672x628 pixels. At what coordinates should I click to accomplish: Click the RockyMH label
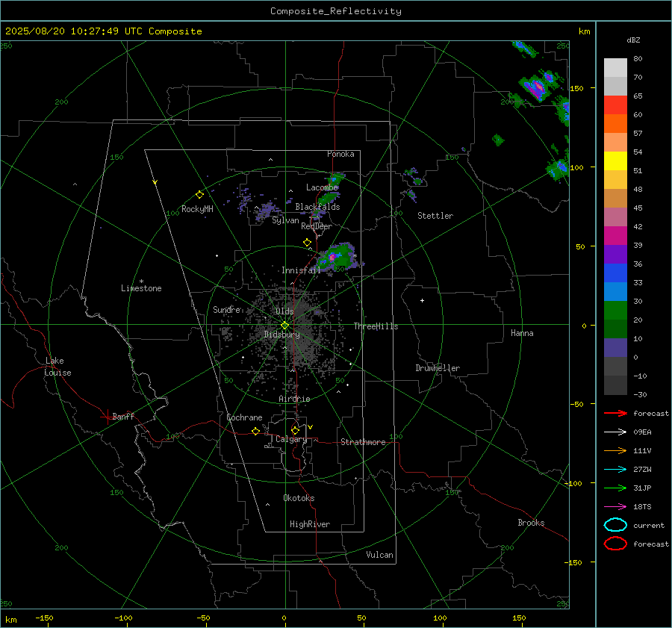197,209
